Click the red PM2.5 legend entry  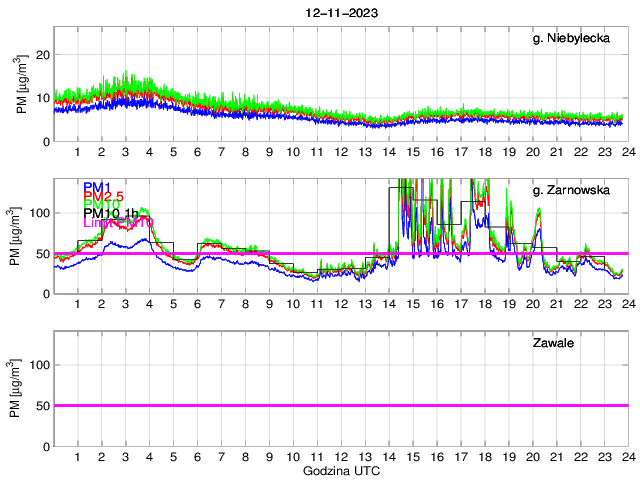click(103, 196)
